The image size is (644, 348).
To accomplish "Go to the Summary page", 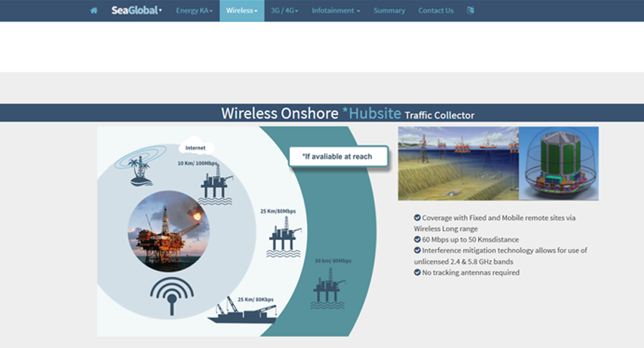I will pyautogui.click(x=389, y=11).
